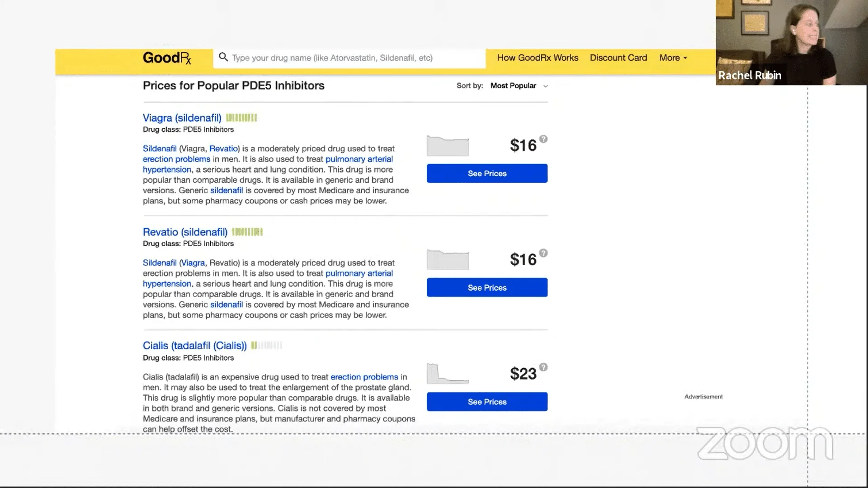
Task: Open erection problems link in Viagra description
Action: (x=176, y=159)
